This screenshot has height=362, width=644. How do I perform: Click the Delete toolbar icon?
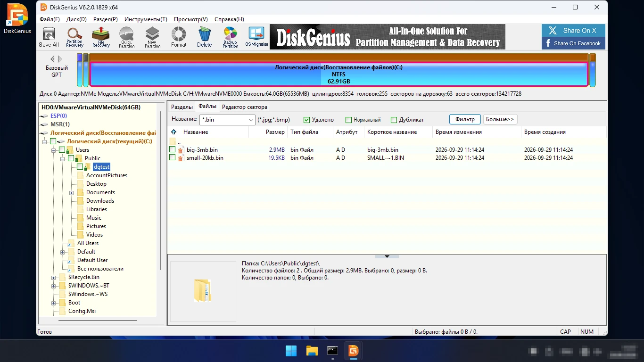coord(204,37)
